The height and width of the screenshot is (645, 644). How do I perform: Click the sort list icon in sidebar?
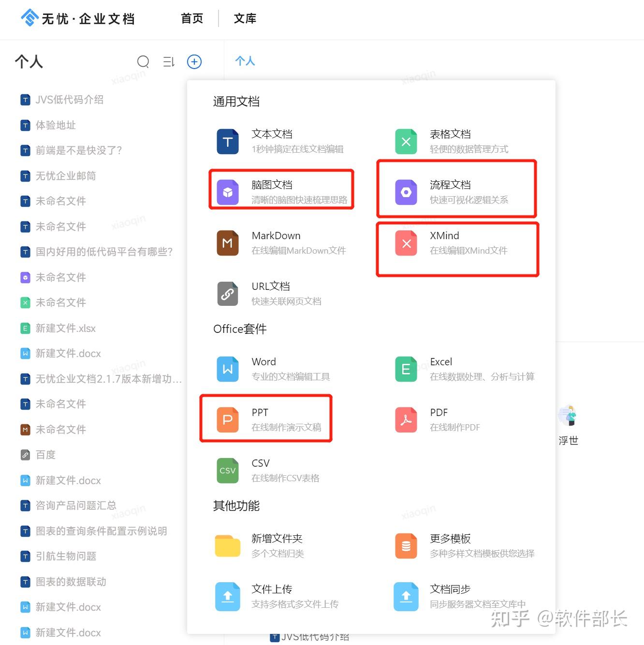click(169, 62)
